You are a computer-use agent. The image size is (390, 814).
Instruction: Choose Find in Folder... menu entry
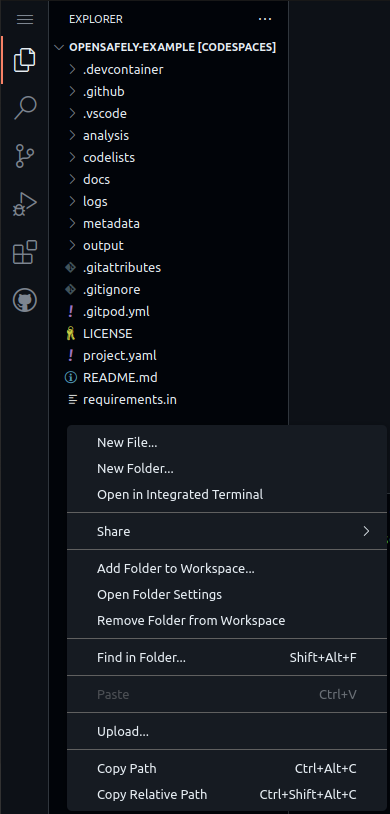[227, 658]
